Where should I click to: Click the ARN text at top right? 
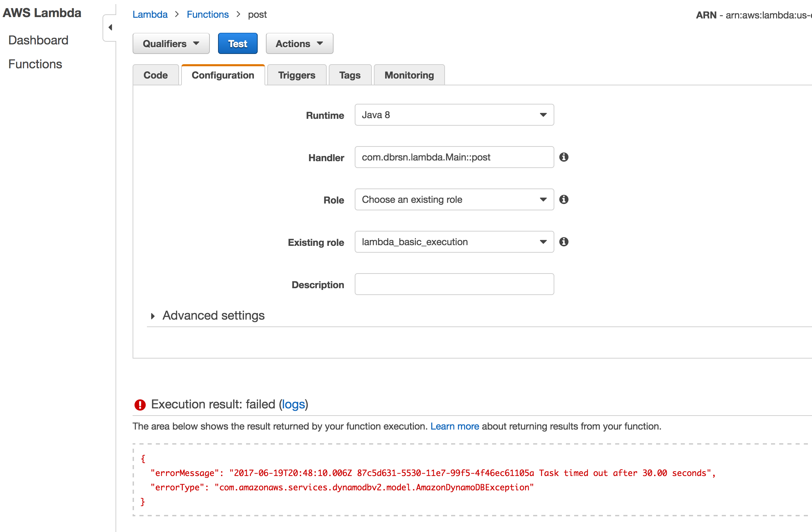click(754, 15)
